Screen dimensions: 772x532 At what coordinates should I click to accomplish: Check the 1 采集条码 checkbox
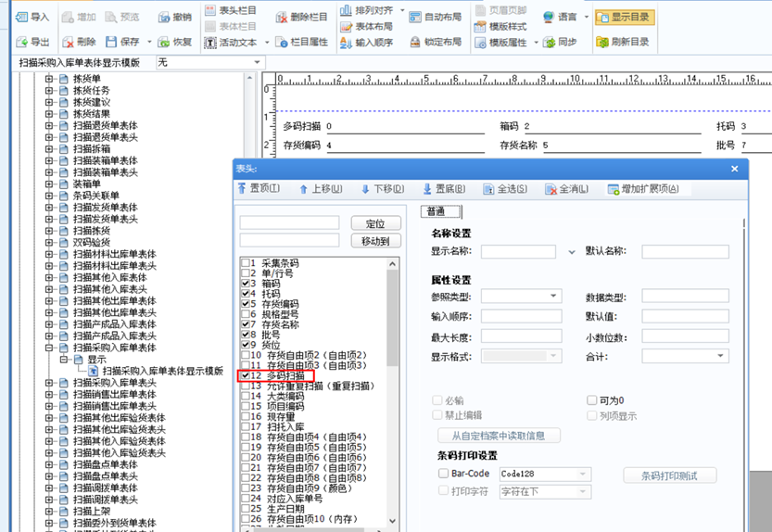point(246,262)
